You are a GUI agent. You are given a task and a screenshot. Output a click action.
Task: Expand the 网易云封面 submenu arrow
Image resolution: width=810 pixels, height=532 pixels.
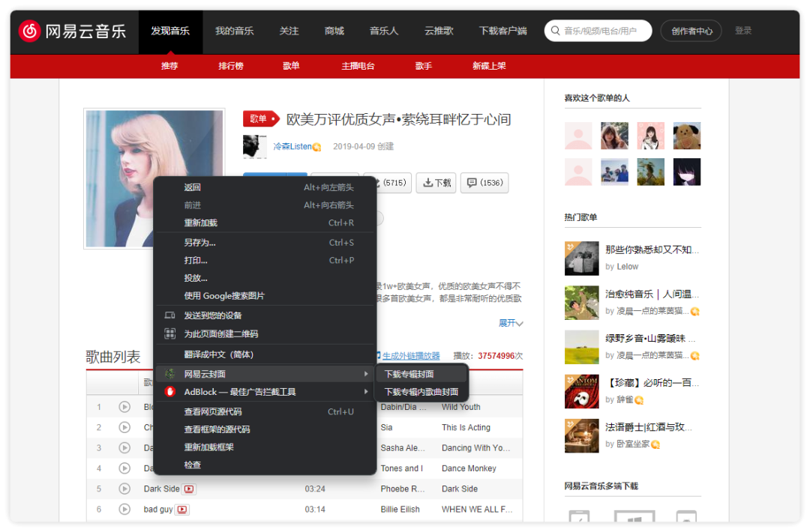[366, 374]
